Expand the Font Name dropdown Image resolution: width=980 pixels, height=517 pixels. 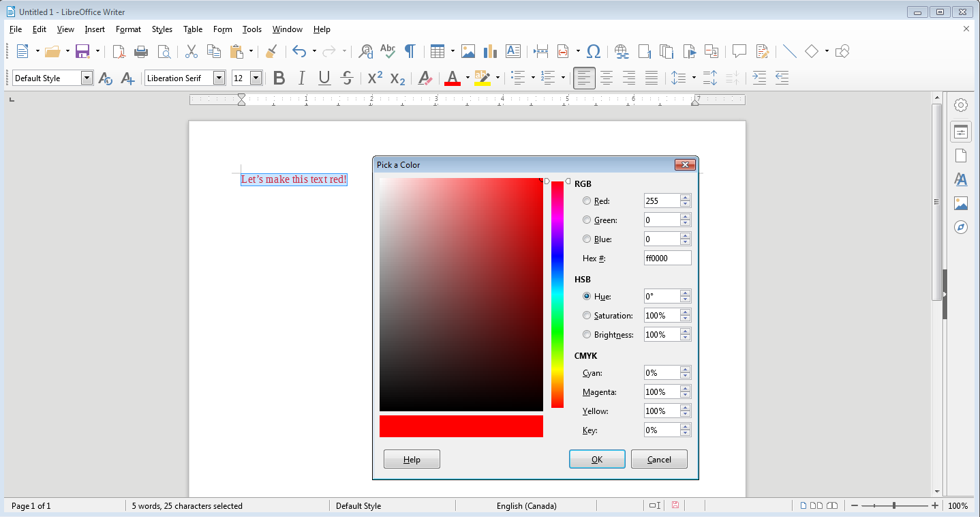tap(219, 78)
